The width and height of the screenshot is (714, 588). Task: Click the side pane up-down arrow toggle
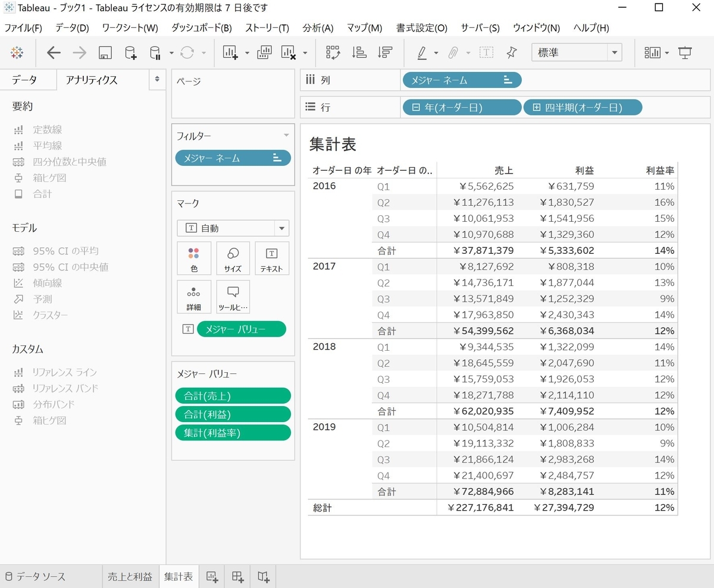pyautogui.click(x=157, y=79)
